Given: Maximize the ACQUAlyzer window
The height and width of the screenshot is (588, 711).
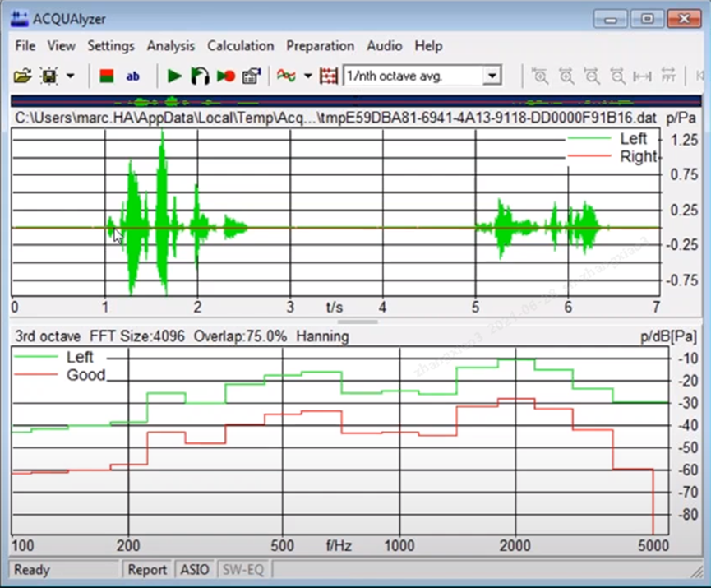Looking at the screenshot, I should (x=647, y=20).
